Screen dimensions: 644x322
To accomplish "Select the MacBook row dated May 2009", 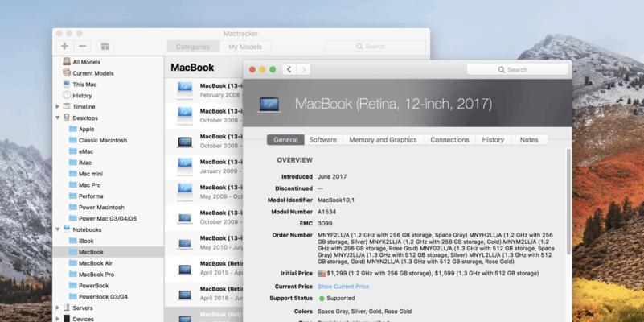I will pos(203,192).
